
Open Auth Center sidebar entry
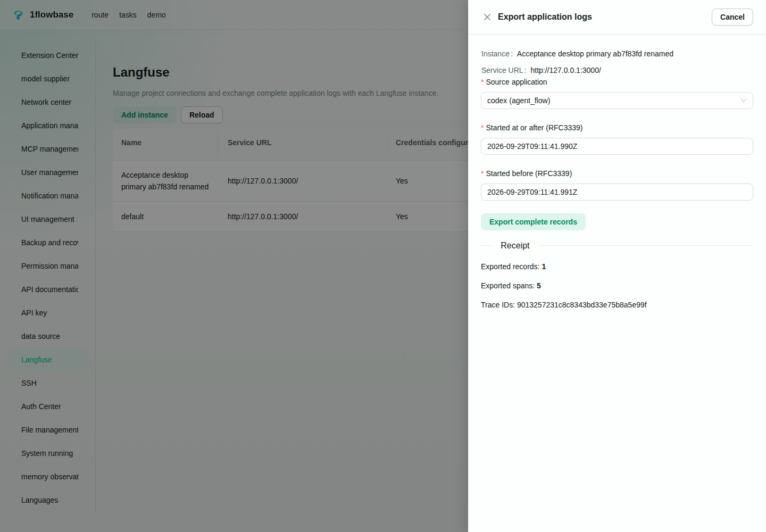(48, 406)
